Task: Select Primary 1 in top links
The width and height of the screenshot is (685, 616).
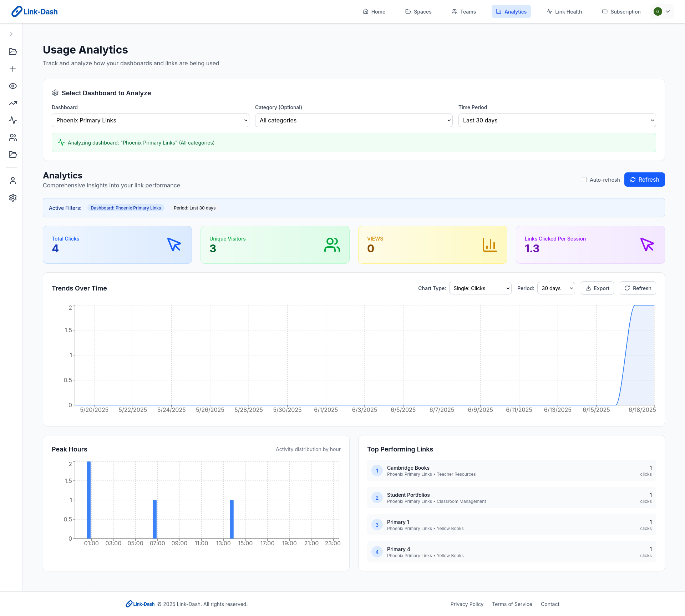Action: click(512, 525)
